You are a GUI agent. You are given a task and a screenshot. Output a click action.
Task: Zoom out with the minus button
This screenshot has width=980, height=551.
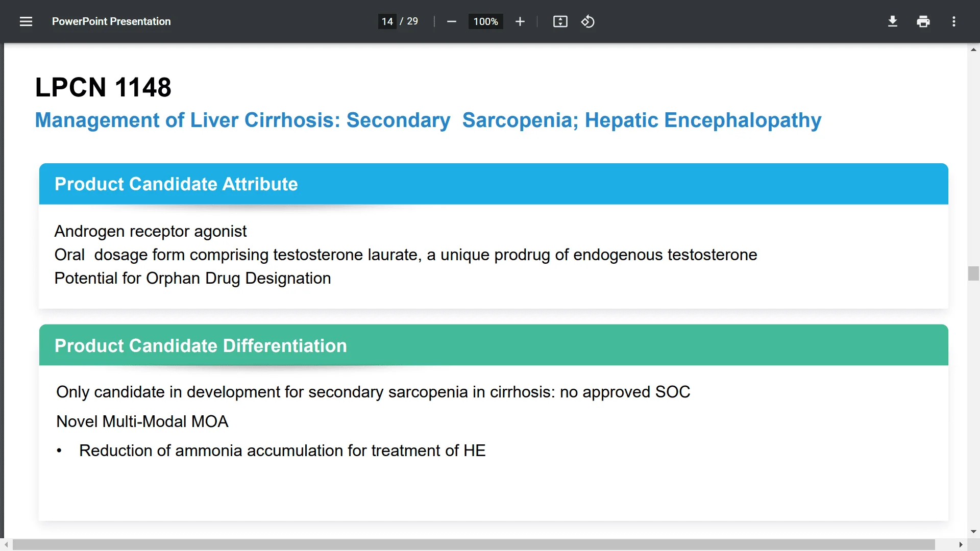(x=451, y=21)
